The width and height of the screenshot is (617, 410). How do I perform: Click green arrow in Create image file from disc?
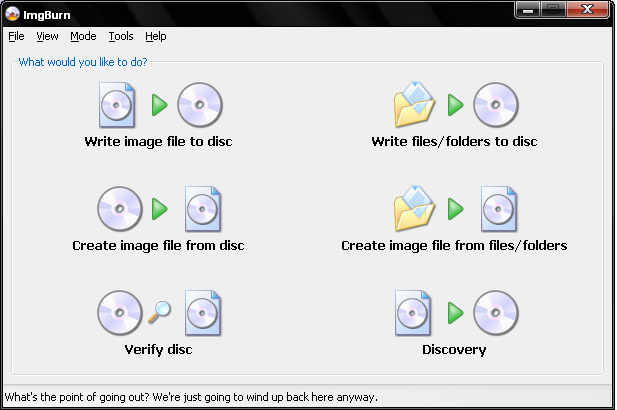[x=160, y=209]
